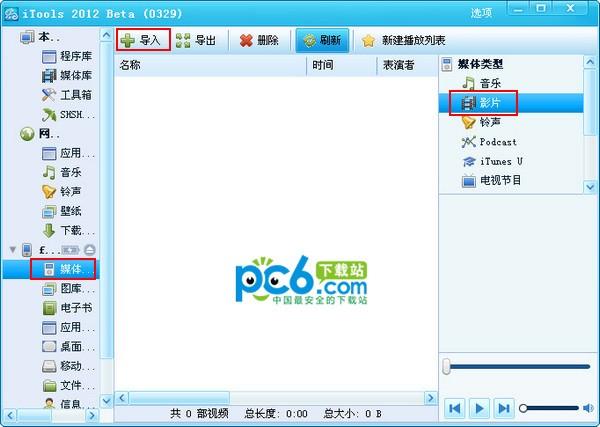The image size is (600, 427).
Task: Click file list scroll left arrow
Action: (122, 398)
